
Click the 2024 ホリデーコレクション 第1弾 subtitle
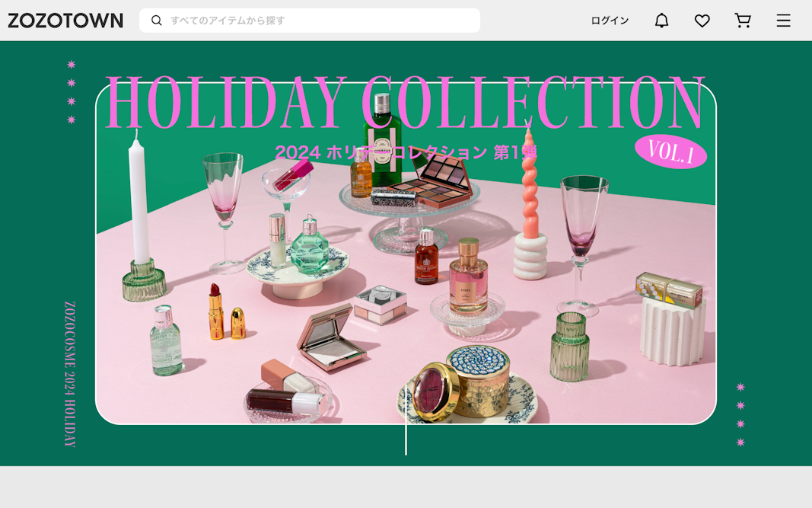406,152
